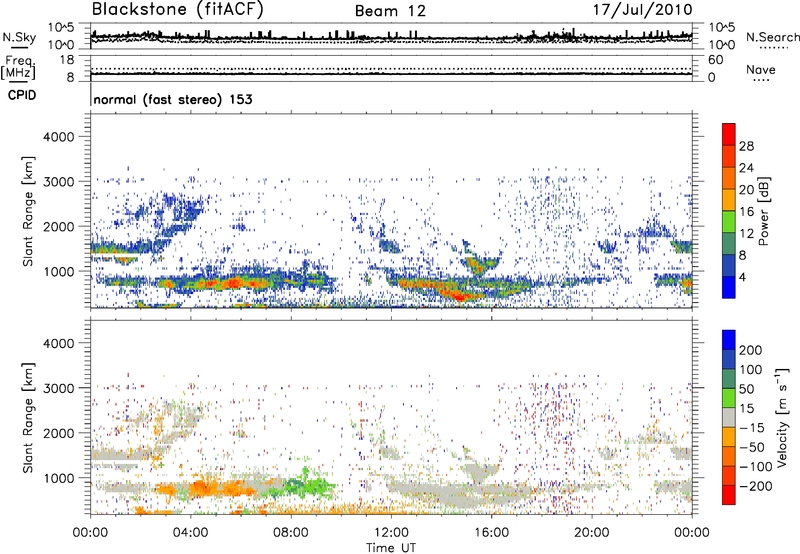Click the '-15' velocity colorbar tick value
The width and height of the screenshot is (800, 554).
coord(751,427)
